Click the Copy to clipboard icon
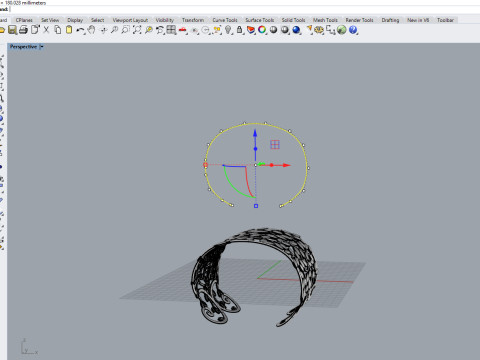 (x=58, y=30)
